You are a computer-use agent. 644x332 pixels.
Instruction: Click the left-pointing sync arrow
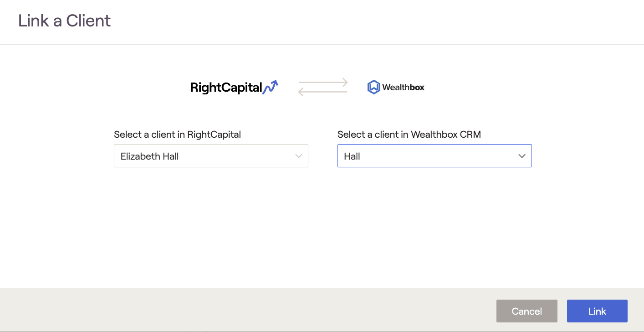coord(323,92)
